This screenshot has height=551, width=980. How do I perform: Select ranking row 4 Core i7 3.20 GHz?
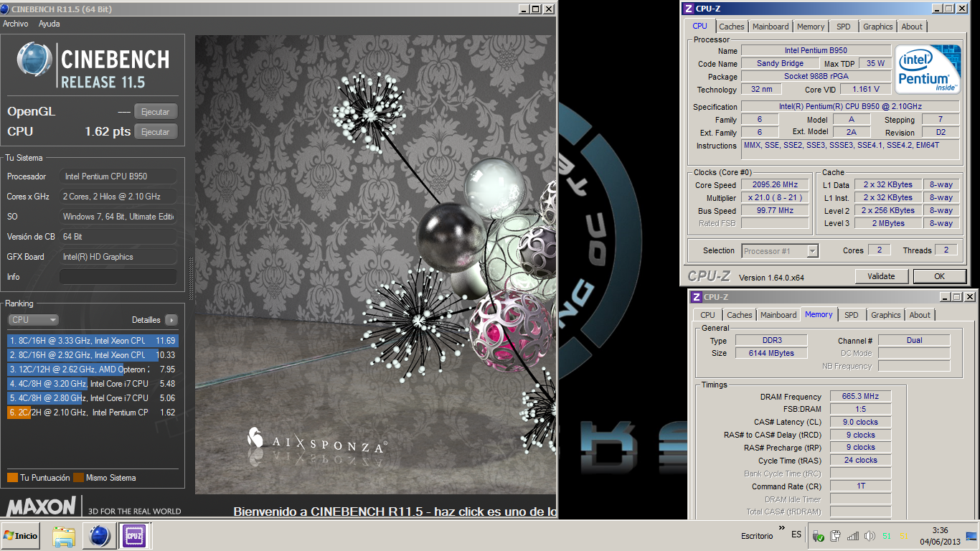pos(93,384)
